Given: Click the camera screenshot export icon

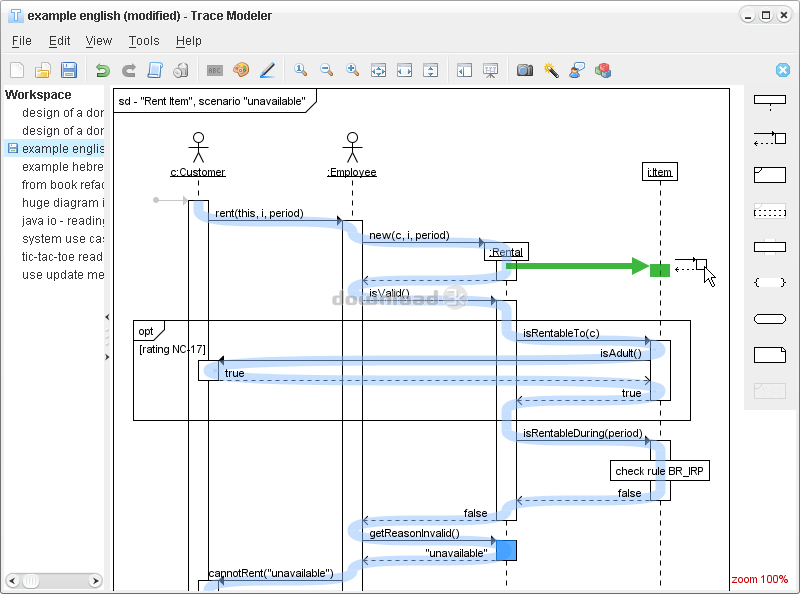Looking at the screenshot, I should (524, 70).
